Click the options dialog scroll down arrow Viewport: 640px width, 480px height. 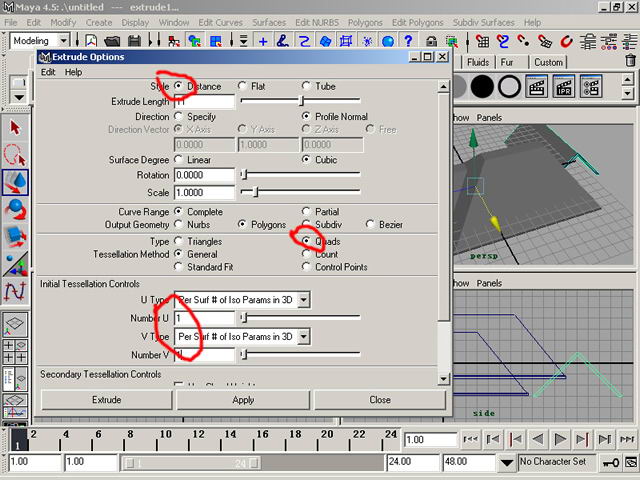pos(443,379)
